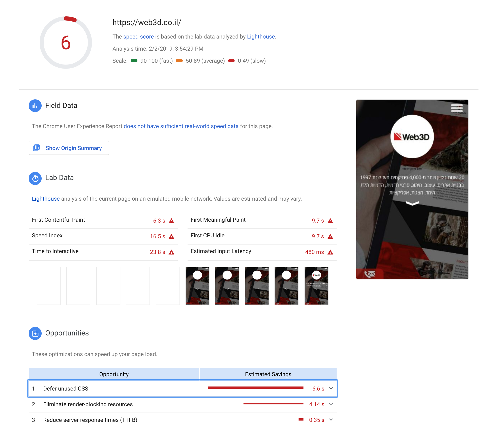
Task: Click the circular speed score gauge showing 6
Action: [x=66, y=43]
